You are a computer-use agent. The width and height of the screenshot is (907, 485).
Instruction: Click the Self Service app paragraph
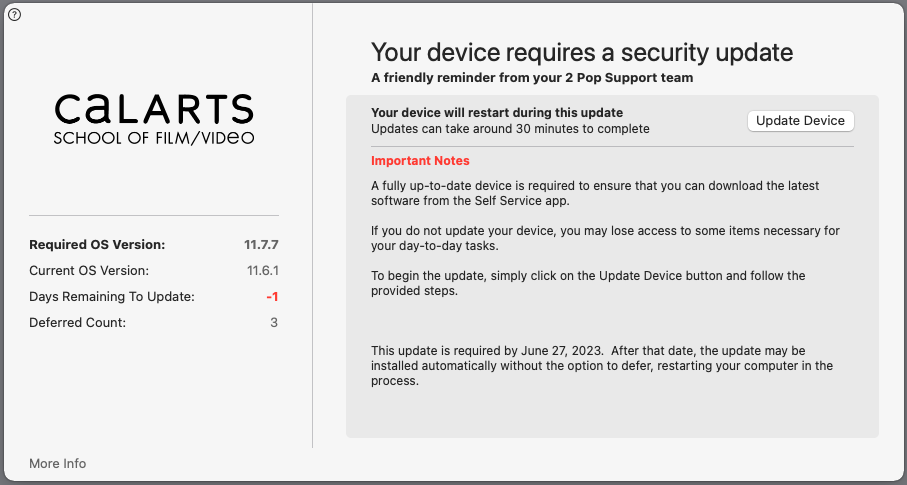coord(595,193)
